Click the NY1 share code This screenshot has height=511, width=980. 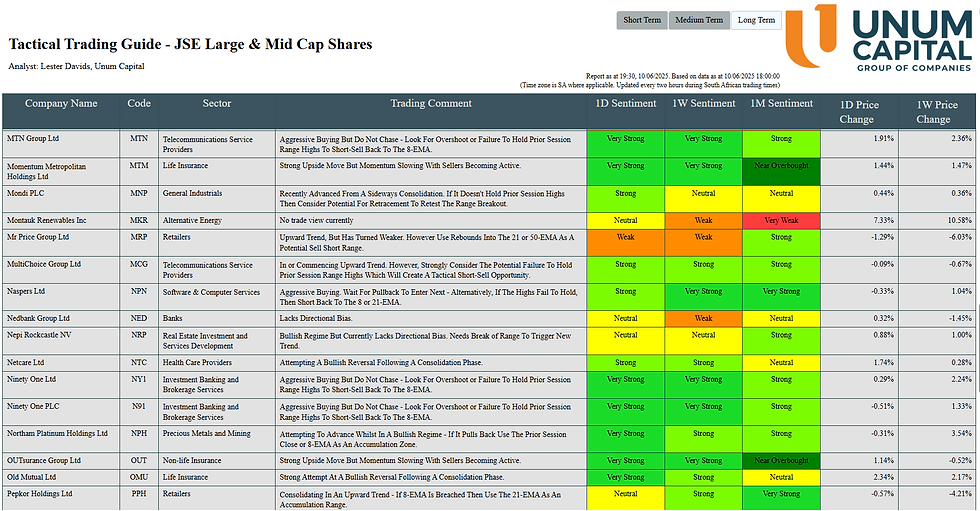click(139, 379)
